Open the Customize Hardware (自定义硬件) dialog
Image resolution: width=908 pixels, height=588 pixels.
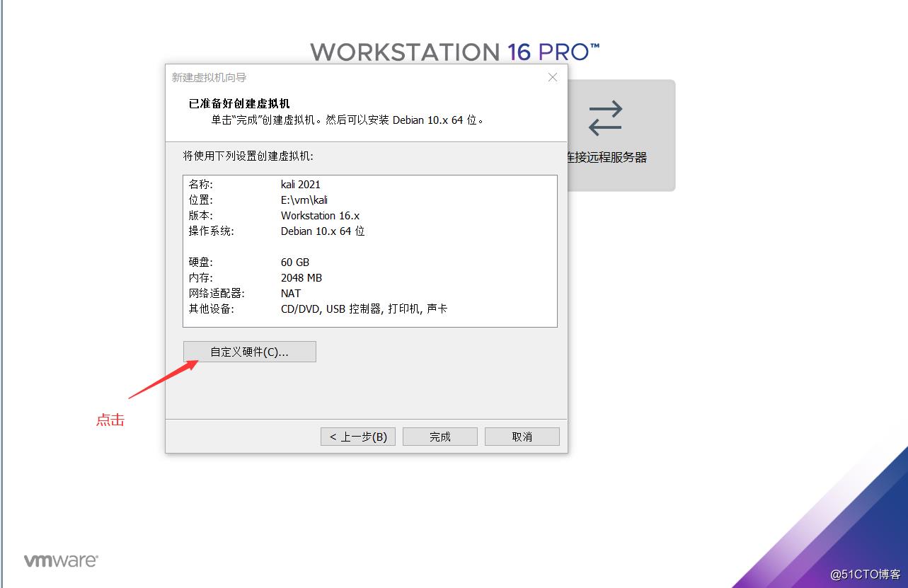(x=249, y=352)
